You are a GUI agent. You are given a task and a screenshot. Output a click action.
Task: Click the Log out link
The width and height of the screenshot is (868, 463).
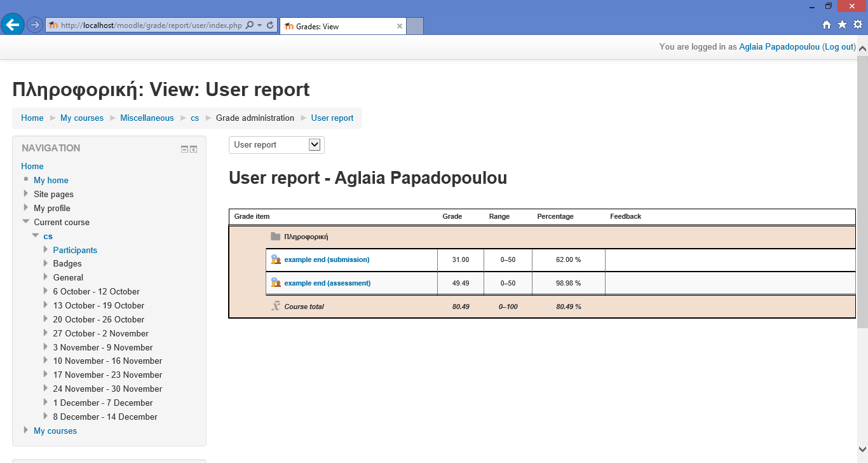tap(839, 46)
